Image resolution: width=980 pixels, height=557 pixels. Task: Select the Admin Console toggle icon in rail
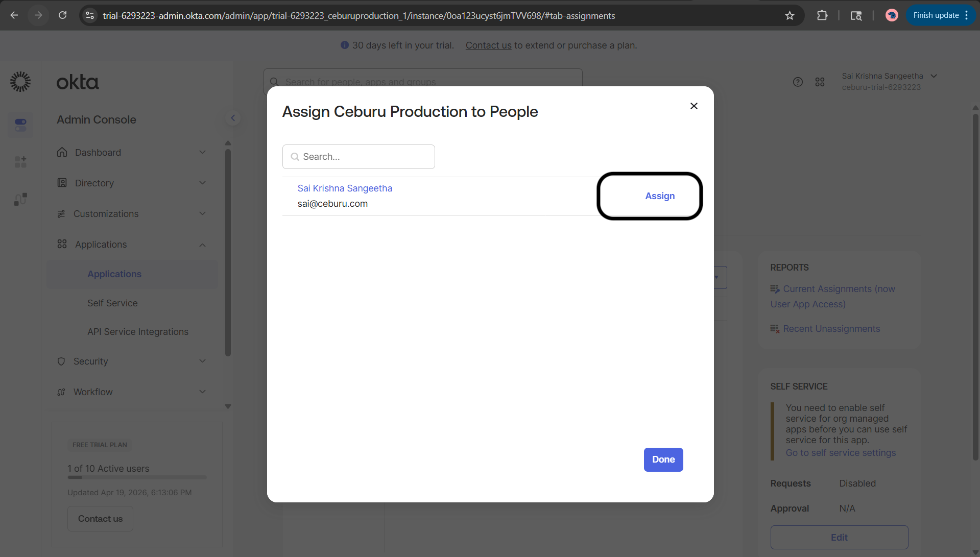tap(20, 125)
